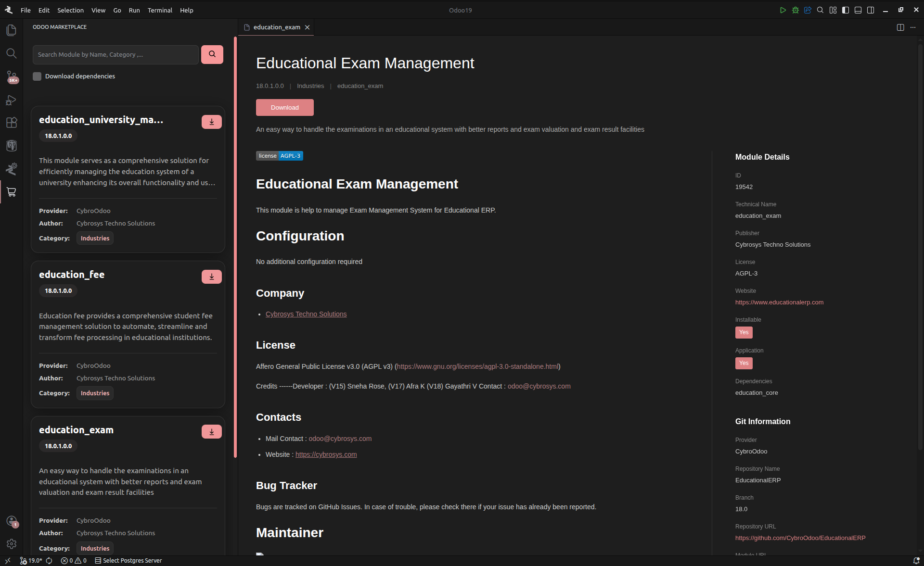Toggle the primary side bar
924x566 pixels.
[846, 10]
